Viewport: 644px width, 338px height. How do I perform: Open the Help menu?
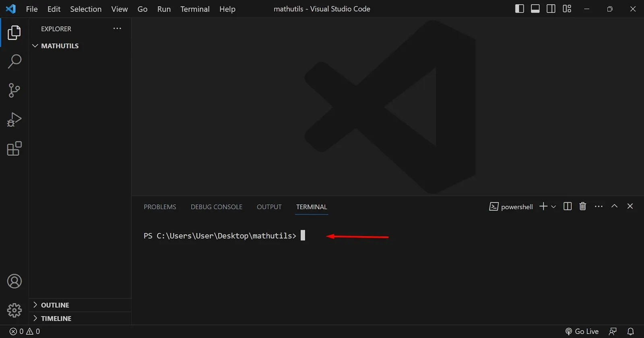point(227,9)
